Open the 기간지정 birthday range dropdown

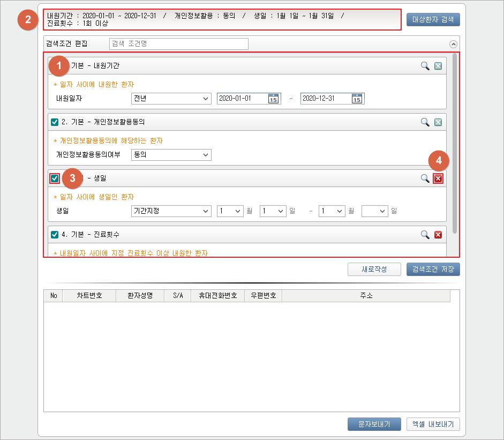pos(171,211)
